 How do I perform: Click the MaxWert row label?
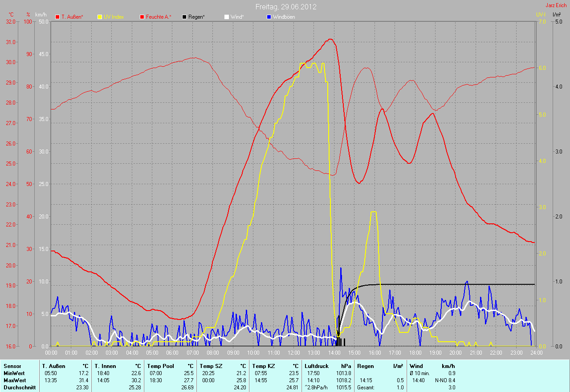pos(15,380)
